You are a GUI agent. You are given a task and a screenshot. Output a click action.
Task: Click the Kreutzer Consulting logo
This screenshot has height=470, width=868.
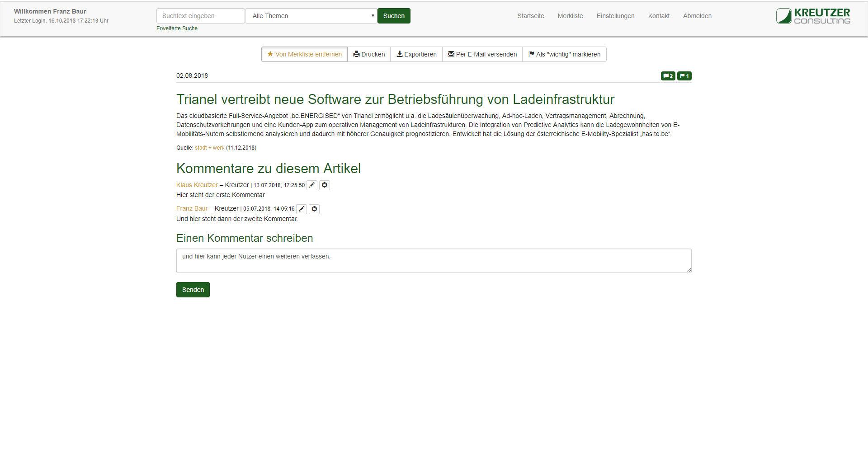tap(813, 16)
